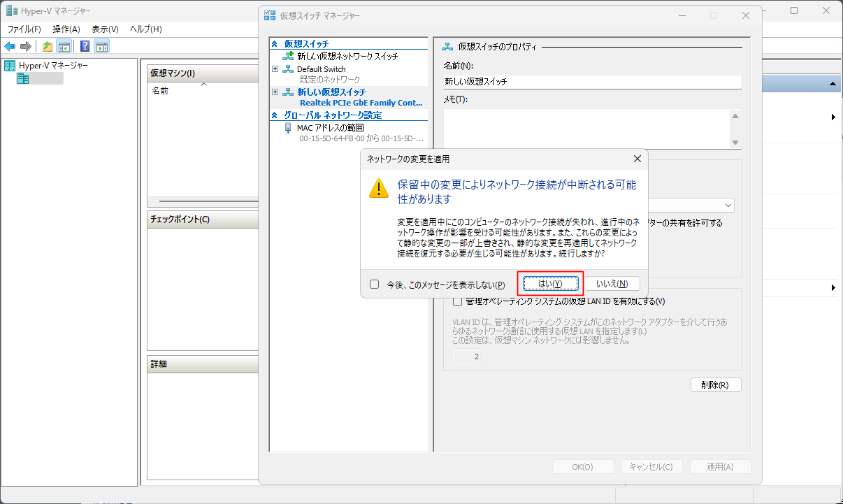Screen dimensions: 843x504
Task: Collapse the グローバル ネットワーク設定 section
Action: [275, 115]
